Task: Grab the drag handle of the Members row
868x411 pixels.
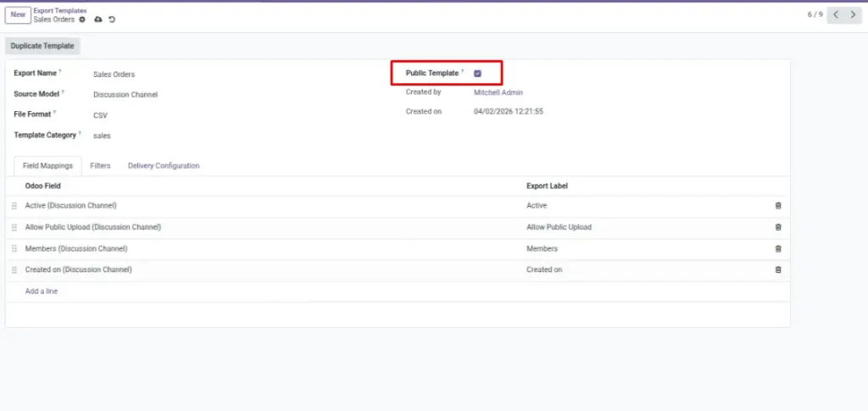Action: point(14,249)
